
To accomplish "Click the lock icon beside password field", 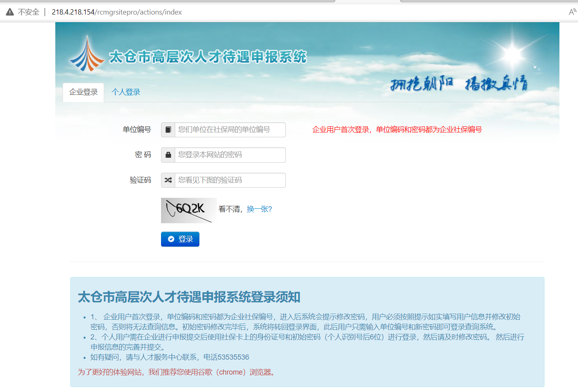I will 168,155.
